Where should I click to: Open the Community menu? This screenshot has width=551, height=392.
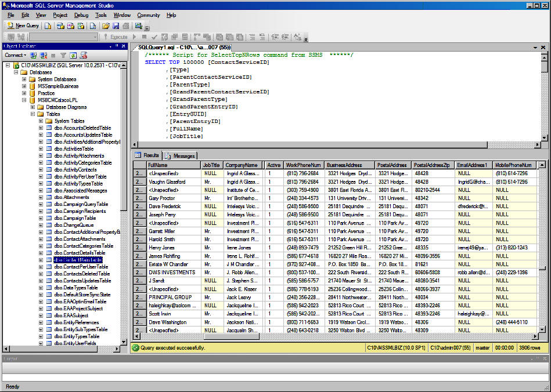[x=148, y=15]
